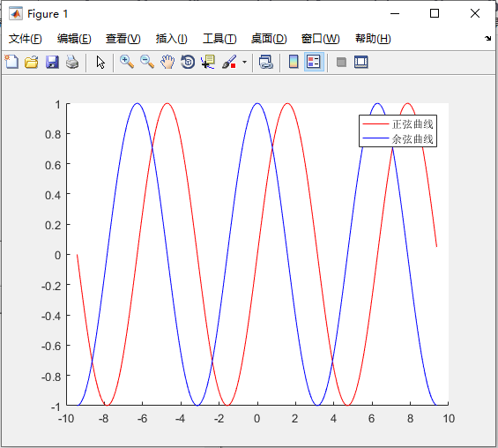Screen dimensions: 498x448
Task: Select the Pan hand tool
Action: click(167, 62)
